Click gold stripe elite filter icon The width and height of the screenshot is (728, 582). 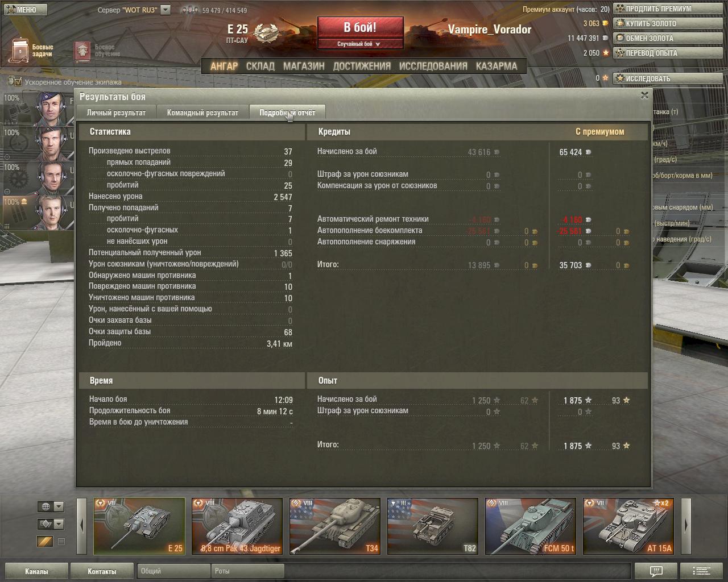point(45,542)
